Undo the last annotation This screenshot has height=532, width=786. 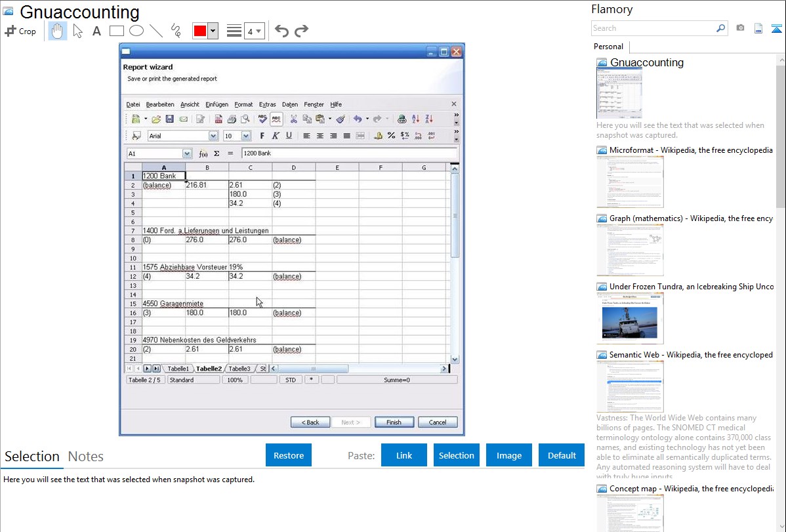tap(281, 31)
